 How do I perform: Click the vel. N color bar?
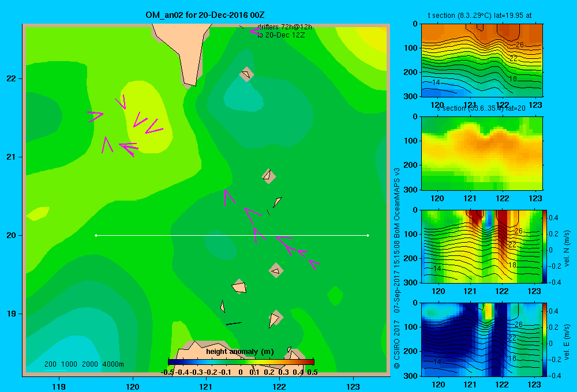[545, 246]
